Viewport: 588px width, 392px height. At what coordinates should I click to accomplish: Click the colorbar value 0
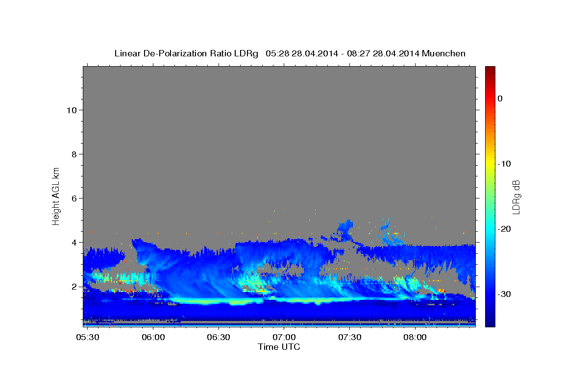(500, 98)
